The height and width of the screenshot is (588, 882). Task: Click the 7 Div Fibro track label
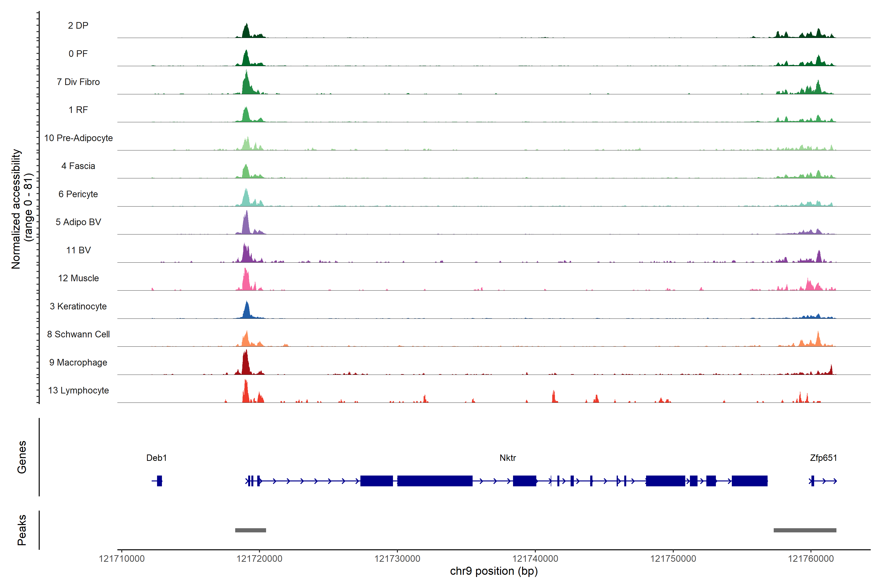(78, 82)
